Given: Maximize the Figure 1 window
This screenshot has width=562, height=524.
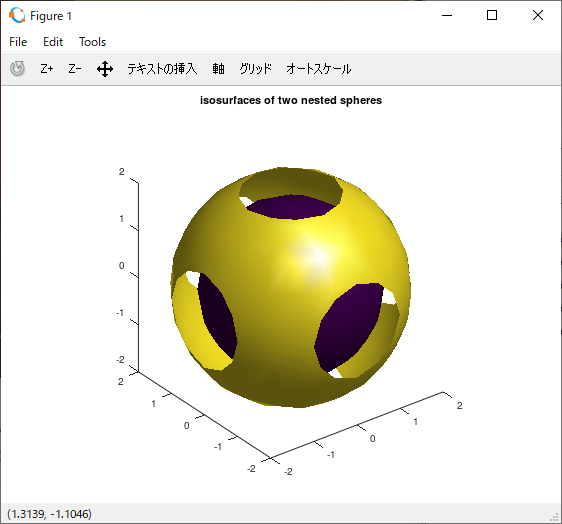Looking at the screenshot, I should tap(492, 15).
